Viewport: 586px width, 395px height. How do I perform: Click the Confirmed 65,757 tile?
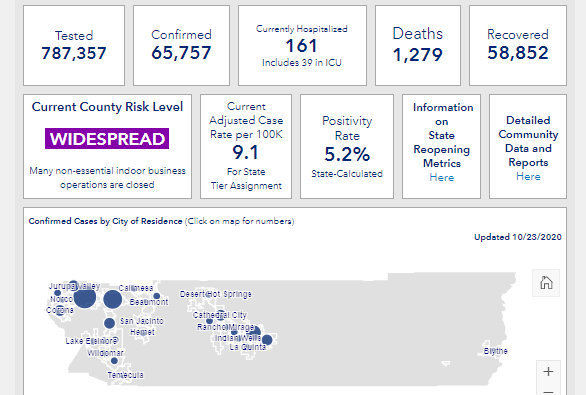(x=181, y=46)
